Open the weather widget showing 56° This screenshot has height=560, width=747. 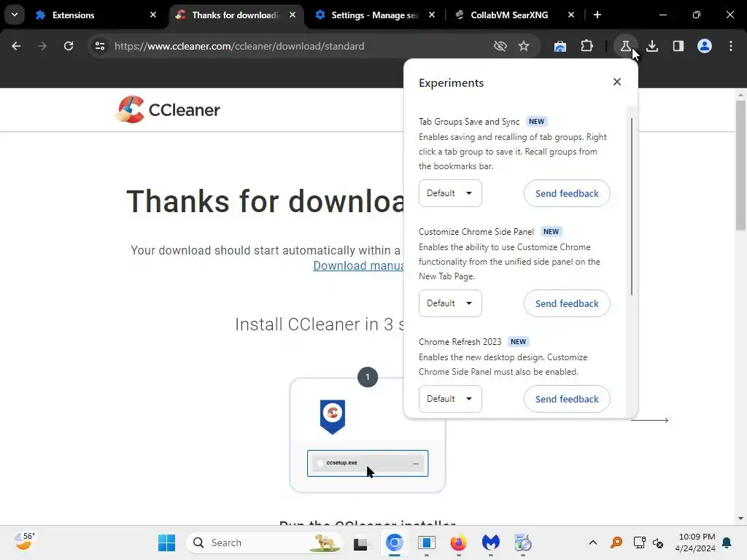[x=24, y=542]
